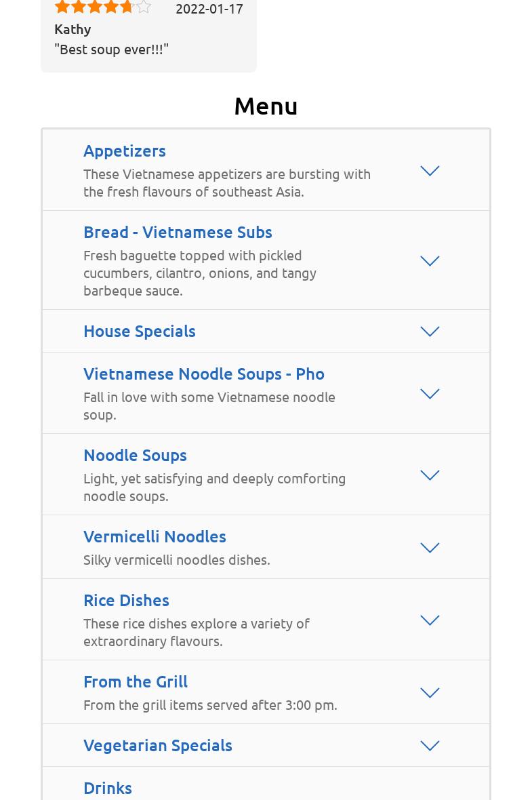532x800 pixels.
Task: Click the Noodle Soups chevron icon
Action: pyautogui.click(x=430, y=475)
